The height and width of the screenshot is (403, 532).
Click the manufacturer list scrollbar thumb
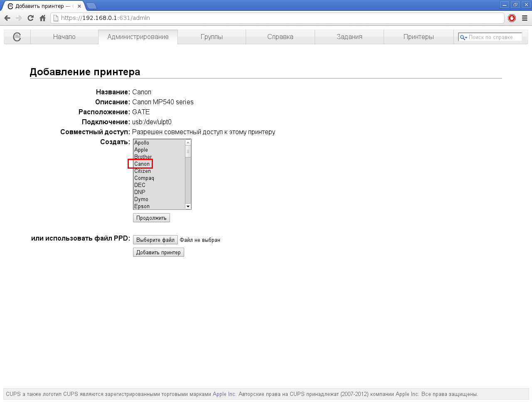(188, 152)
